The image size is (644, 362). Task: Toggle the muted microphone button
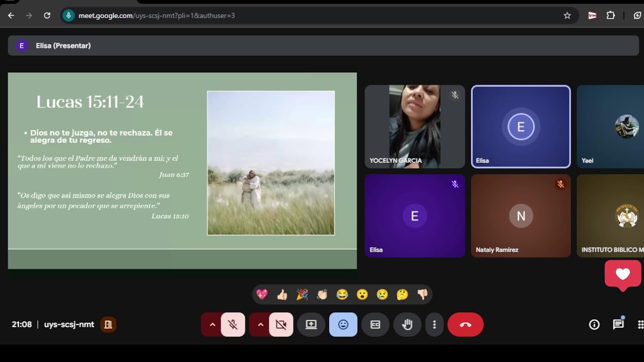232,325
